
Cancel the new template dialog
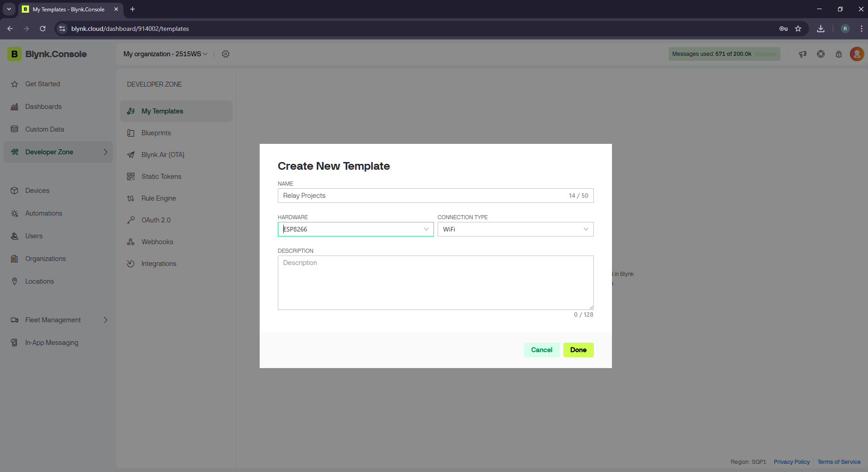542,350
